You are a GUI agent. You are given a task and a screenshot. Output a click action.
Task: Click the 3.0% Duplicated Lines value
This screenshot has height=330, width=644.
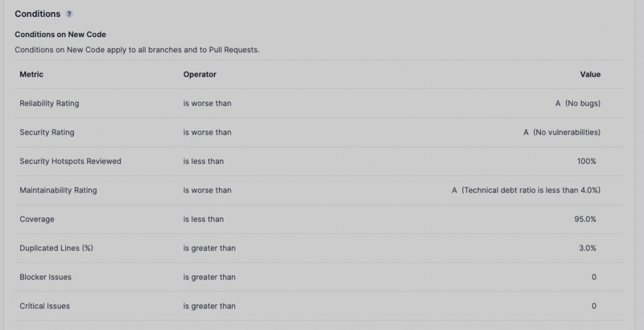[587, 248]
